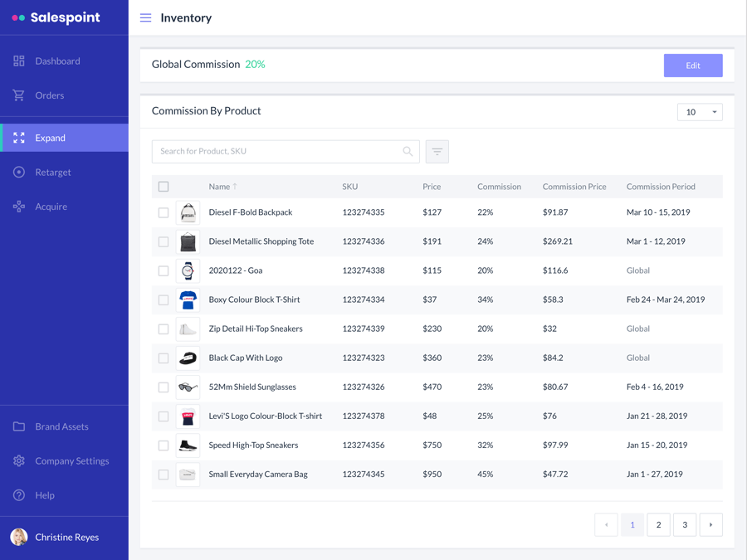Screen dimensions: 747x560
Task: Click the Salespoint logo
Action: 56,17
